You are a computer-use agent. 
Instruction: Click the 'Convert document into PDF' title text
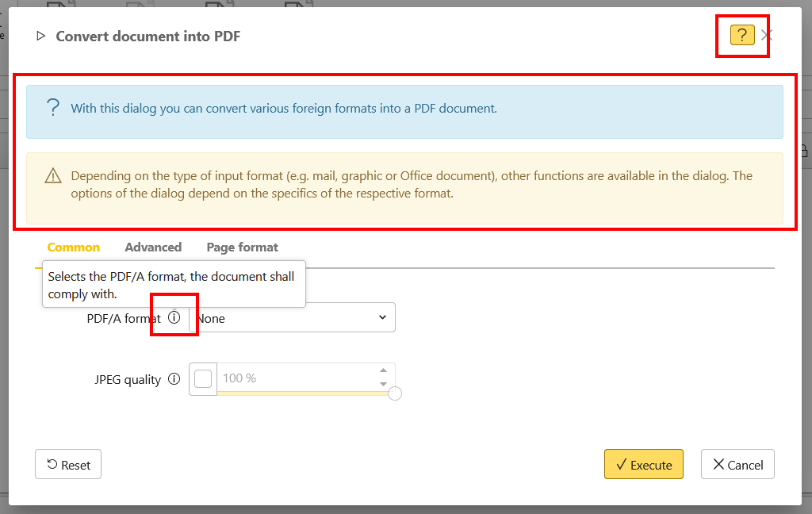tap(147, 36)
